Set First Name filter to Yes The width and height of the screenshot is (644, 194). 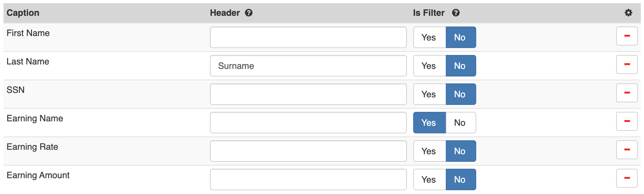pyautogui.click(x=429, y=37)
